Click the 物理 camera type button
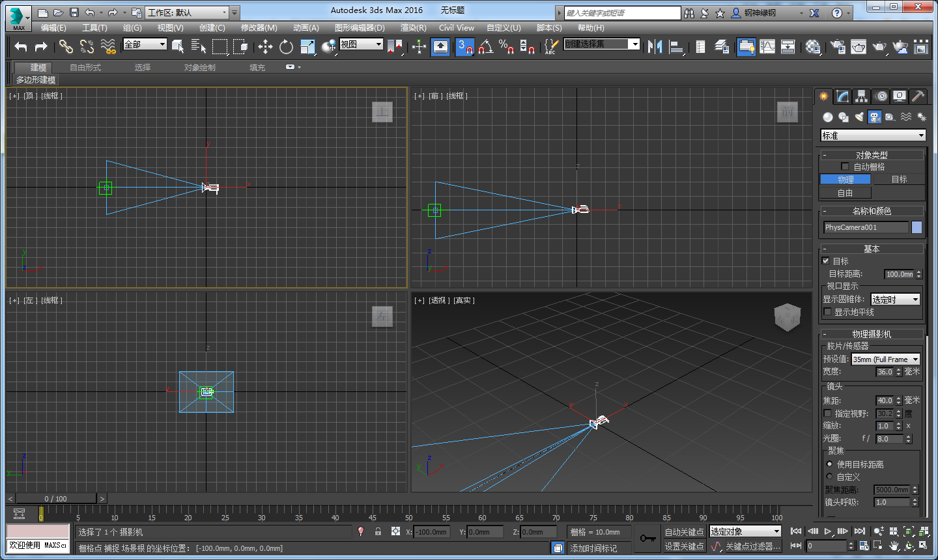938x560 pixels. 846,179
